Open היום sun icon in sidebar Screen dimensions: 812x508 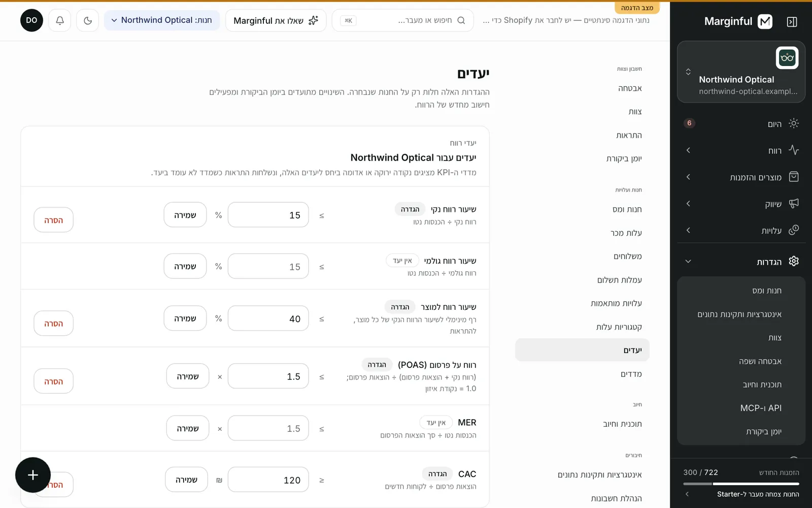coord(794,123)
